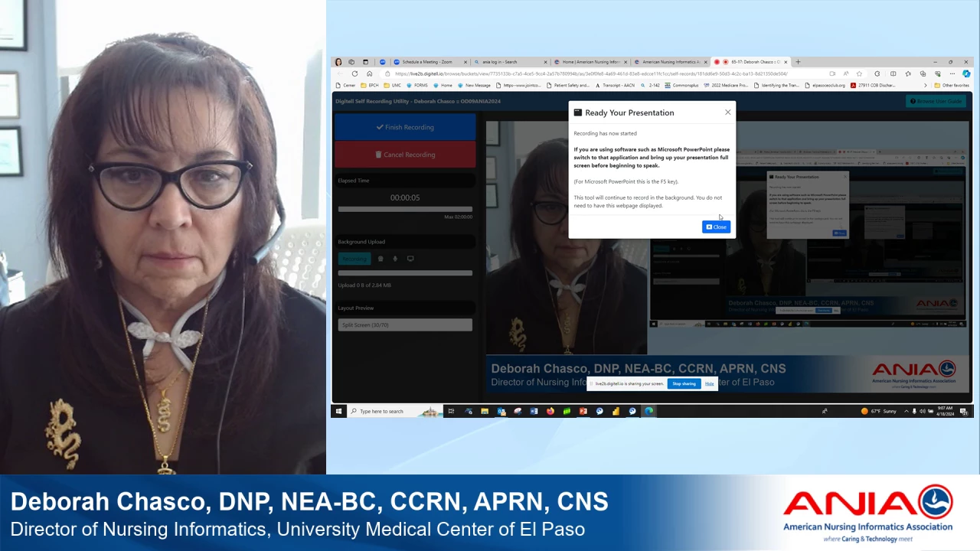Open PowerPoint from the taskbar
980x551 pixels.
click(x=583, y=411)
